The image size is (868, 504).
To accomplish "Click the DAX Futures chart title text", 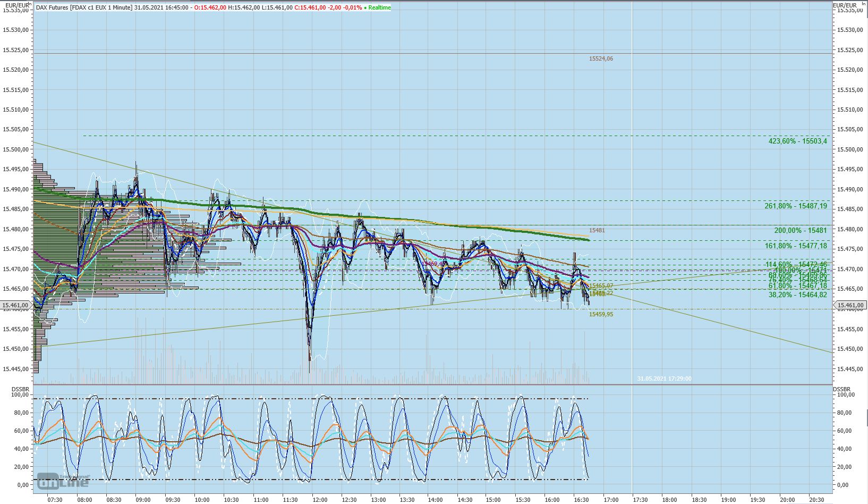I will (x=84, y=8).
